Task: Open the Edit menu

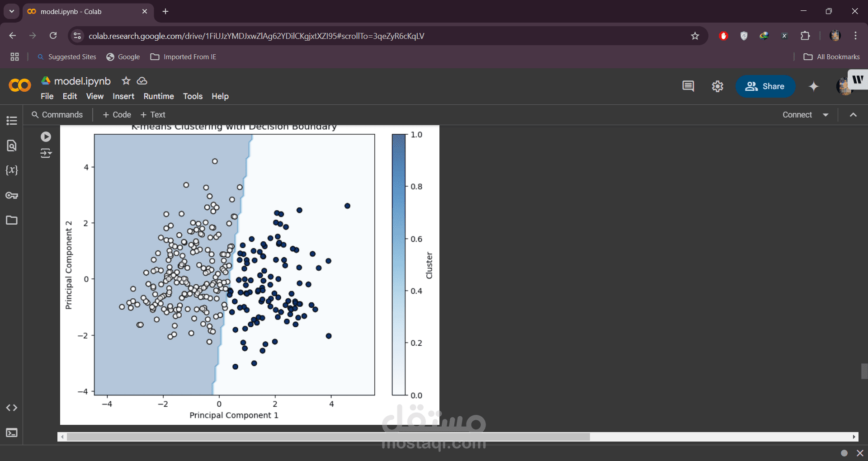Action: click(x=70, y=96)
